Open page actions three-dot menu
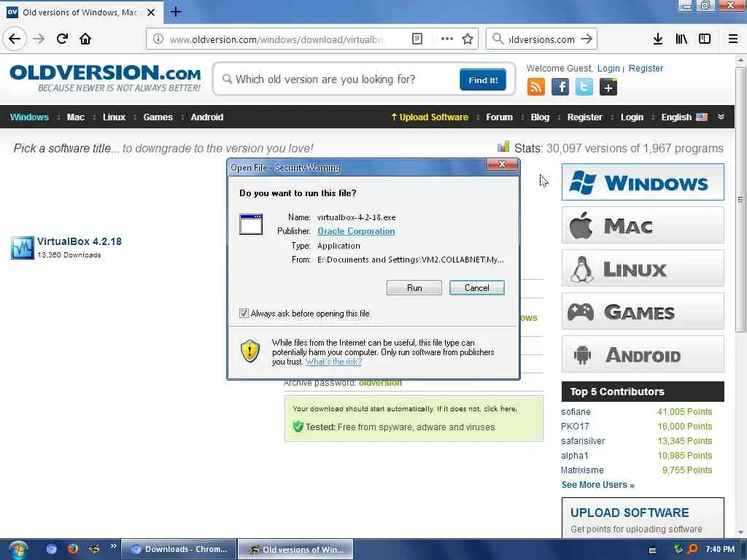The image size is (747, 560). point(447,39)
